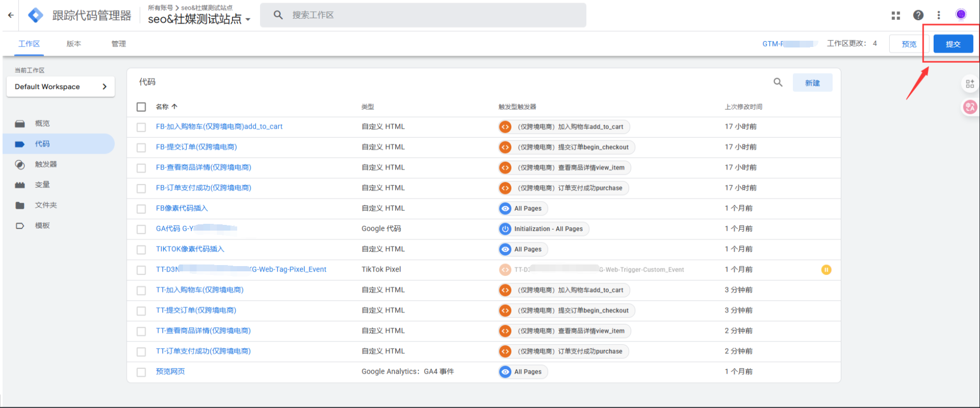Open the help question mark icon
The width and height of the screenshot is (980, 408).
point(918,16)
